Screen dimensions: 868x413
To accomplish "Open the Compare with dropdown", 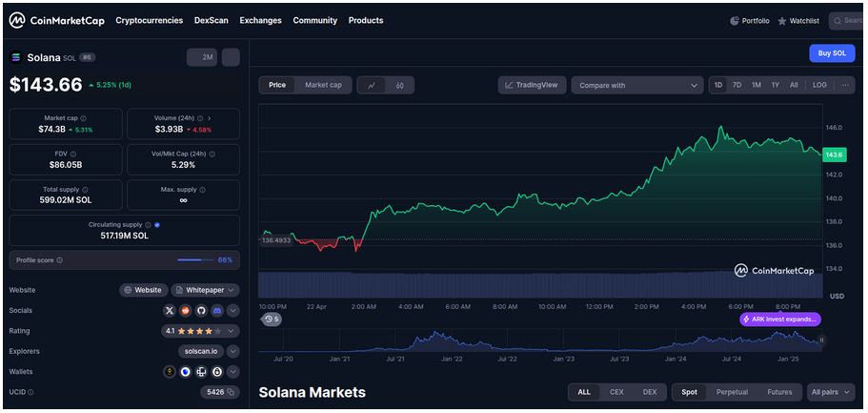I will [637, 86].
